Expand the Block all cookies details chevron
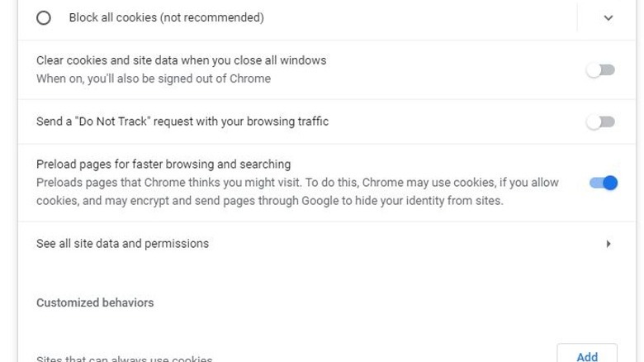The image size is (644, 362). (608, 17)
